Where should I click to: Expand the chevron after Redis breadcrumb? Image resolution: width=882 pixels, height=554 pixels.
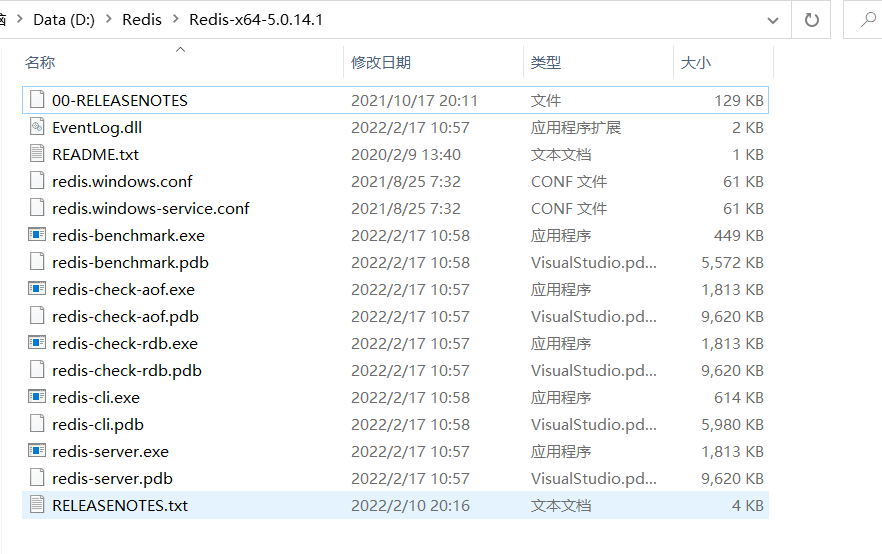click(176, 19)
